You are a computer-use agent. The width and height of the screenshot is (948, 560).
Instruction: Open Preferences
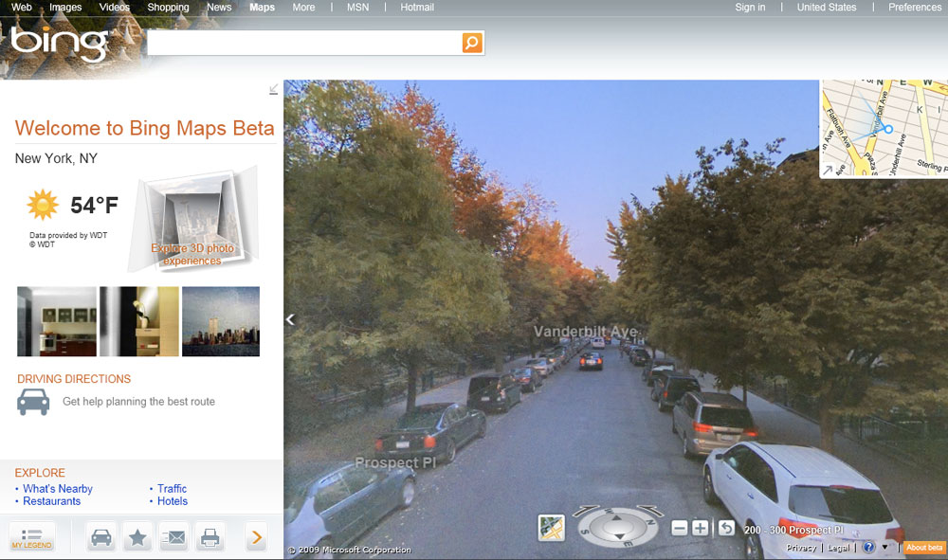915,8
